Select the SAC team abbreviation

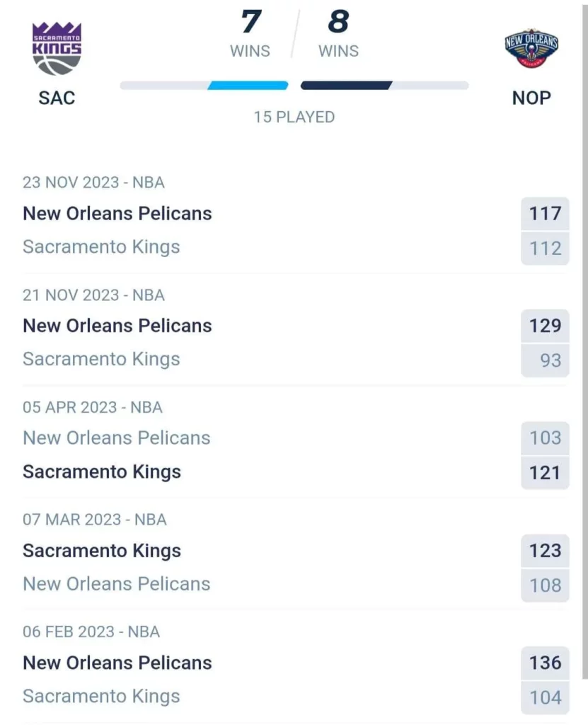click(x=57, y=98)
